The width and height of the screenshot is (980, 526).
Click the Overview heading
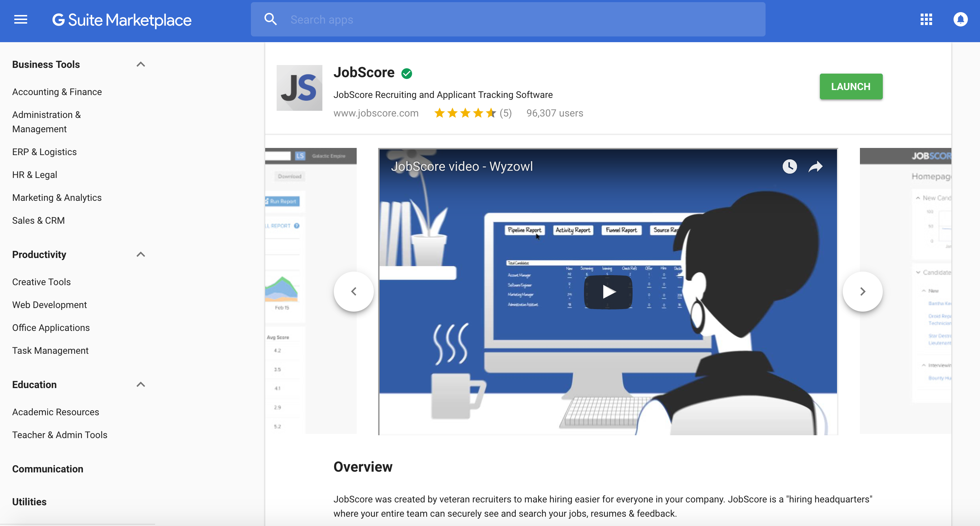tap(363, 467)
